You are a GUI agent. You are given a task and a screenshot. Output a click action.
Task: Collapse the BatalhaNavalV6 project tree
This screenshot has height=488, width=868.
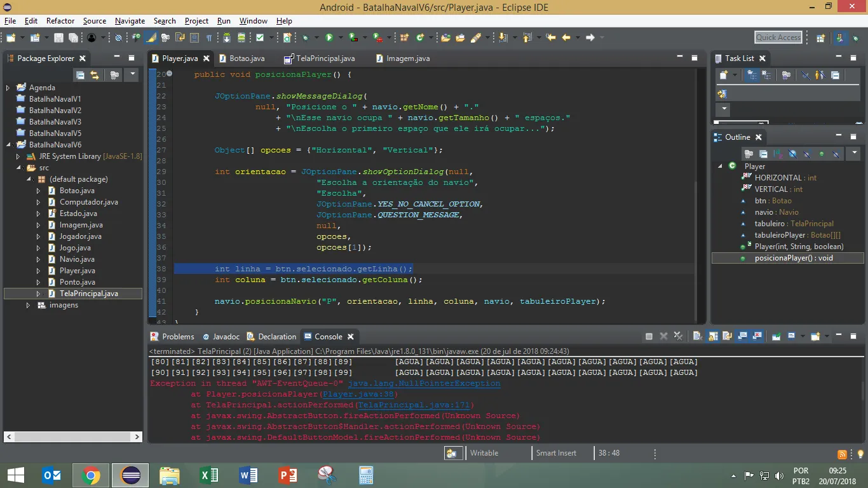8,145
